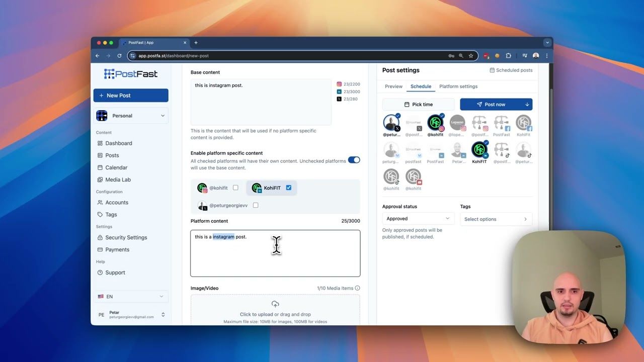Disable the platform specific content toggle
Image resolution: width=644 pixels, height=362 pixels.
[x=355, y=159]
